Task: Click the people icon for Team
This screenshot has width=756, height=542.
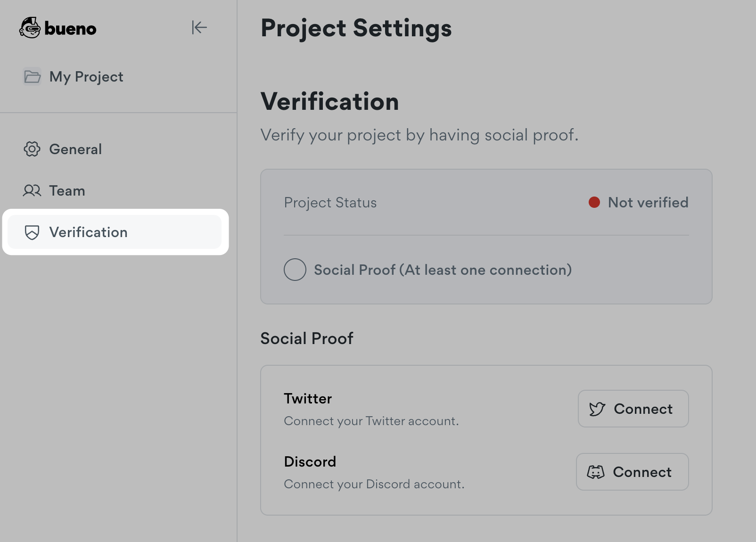Action: tap(32, 191)
